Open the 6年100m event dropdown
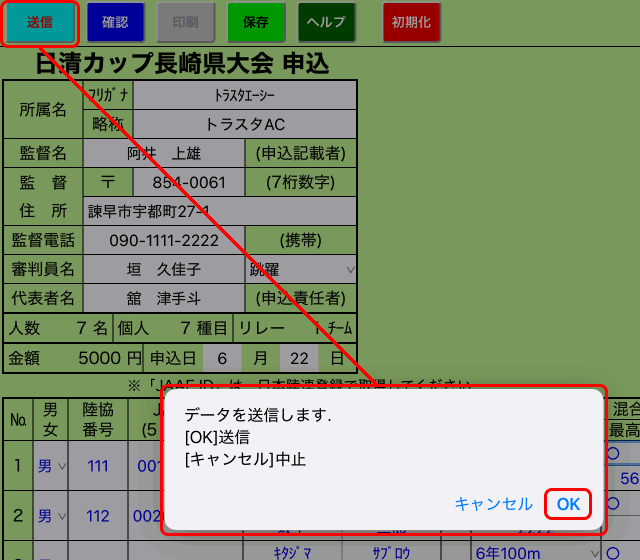640x560 pixels. click(536, 553)
